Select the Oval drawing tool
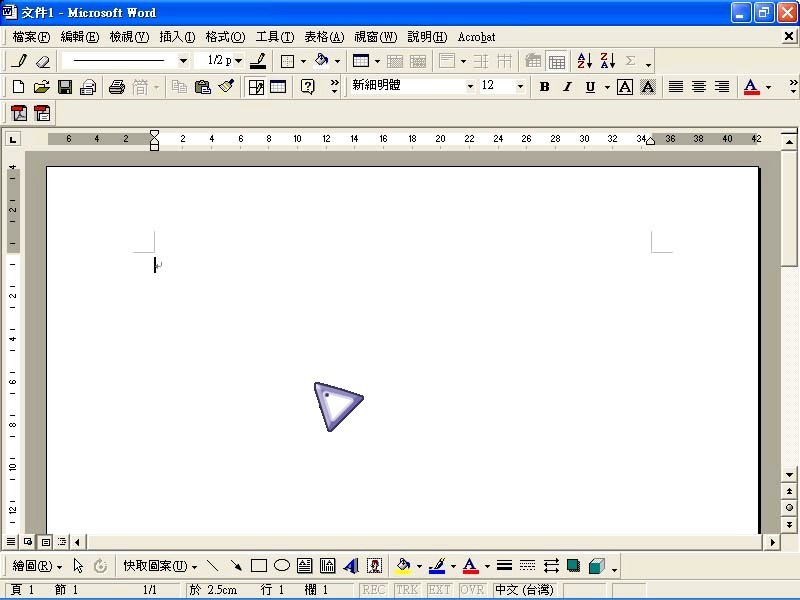Viewport: 800px width, 600px height. [x=282, y=566]
